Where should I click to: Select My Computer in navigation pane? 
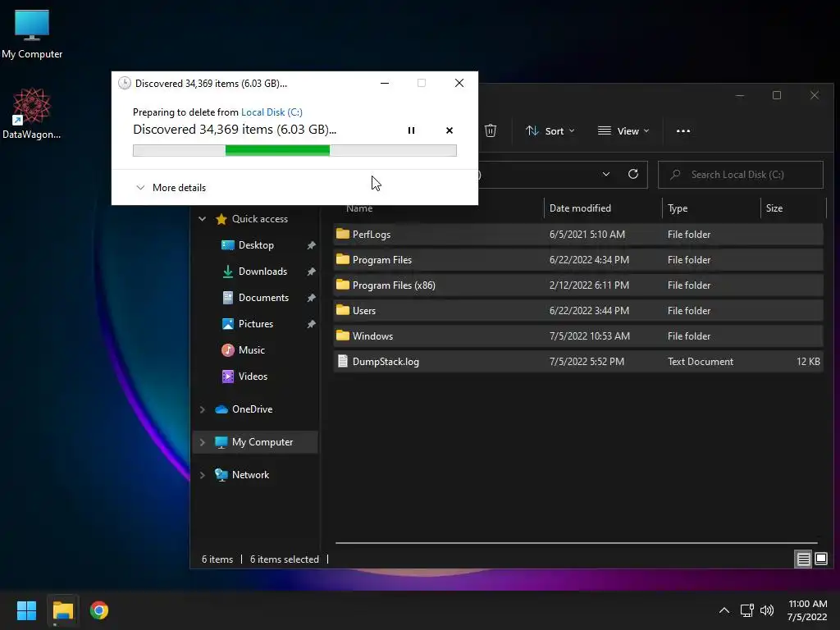[x=262, y=442]
